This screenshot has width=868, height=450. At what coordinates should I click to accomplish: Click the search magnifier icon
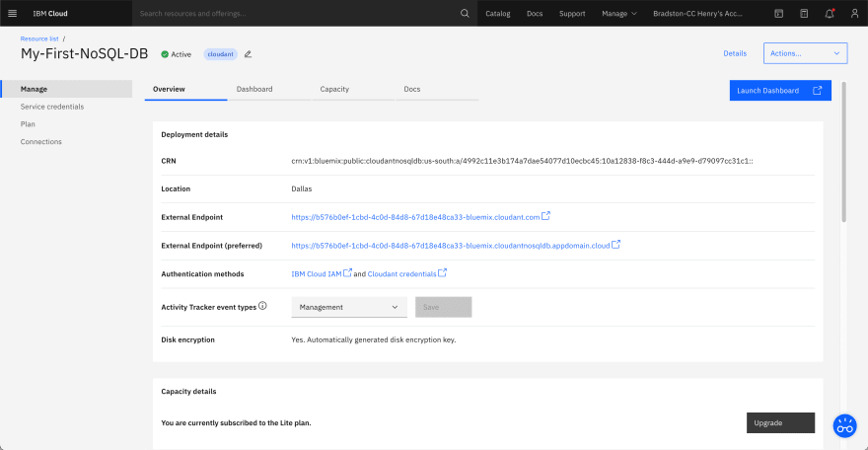[465, 13]
